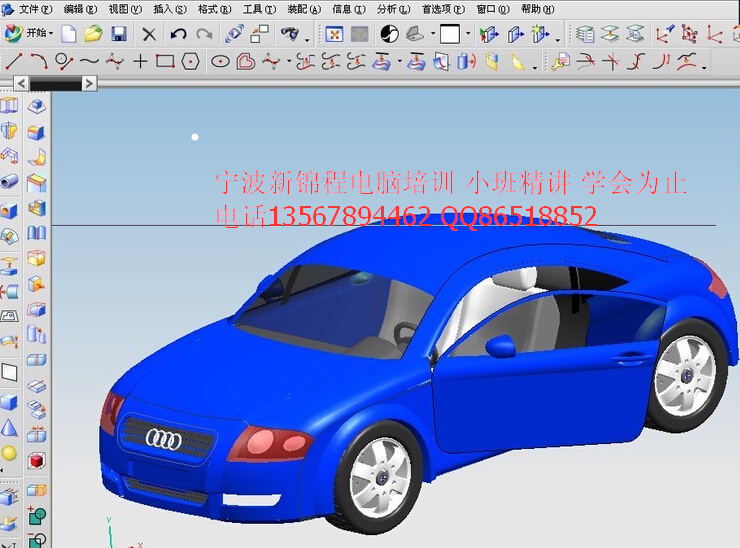Screen dimensions: 740x548
Task: Expand the dropdown at edit-curve toolbar end
Action: pyautogui.click(x=704, y=68)
